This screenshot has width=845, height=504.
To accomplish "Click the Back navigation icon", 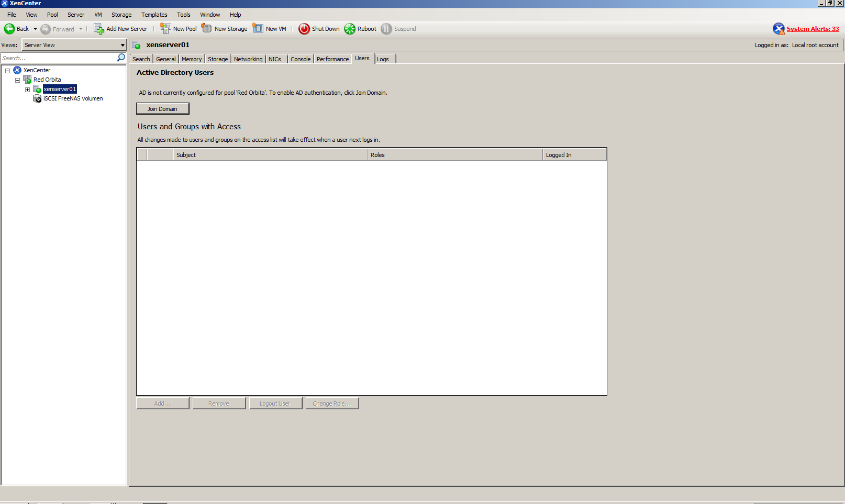I will (x=9, y=29).
